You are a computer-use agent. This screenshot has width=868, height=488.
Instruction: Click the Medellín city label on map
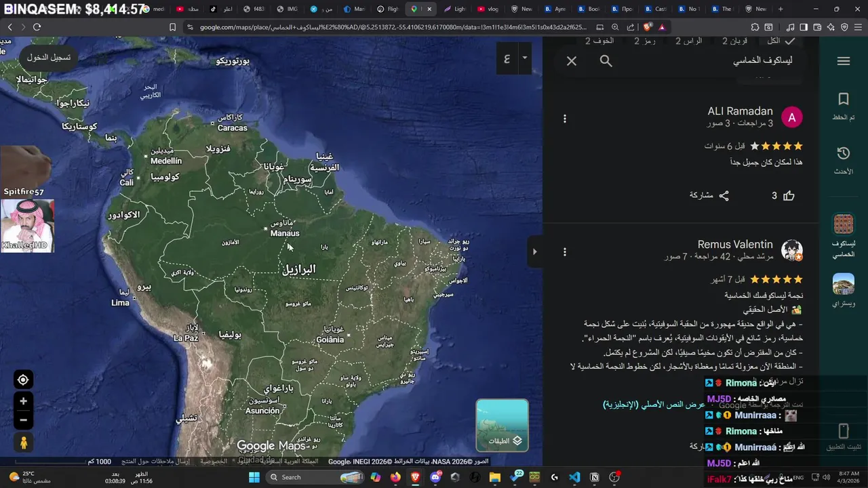coord(166,161)
